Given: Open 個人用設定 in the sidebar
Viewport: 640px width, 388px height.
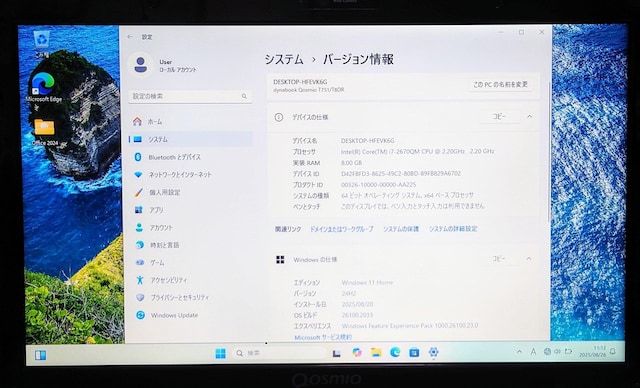Looking at the screenshot, I should point(190,192).
